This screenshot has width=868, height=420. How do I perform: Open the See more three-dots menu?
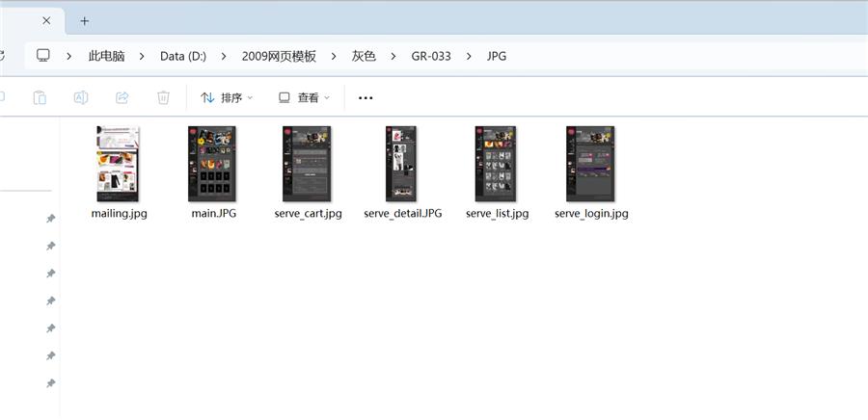(x=366, y=98)
